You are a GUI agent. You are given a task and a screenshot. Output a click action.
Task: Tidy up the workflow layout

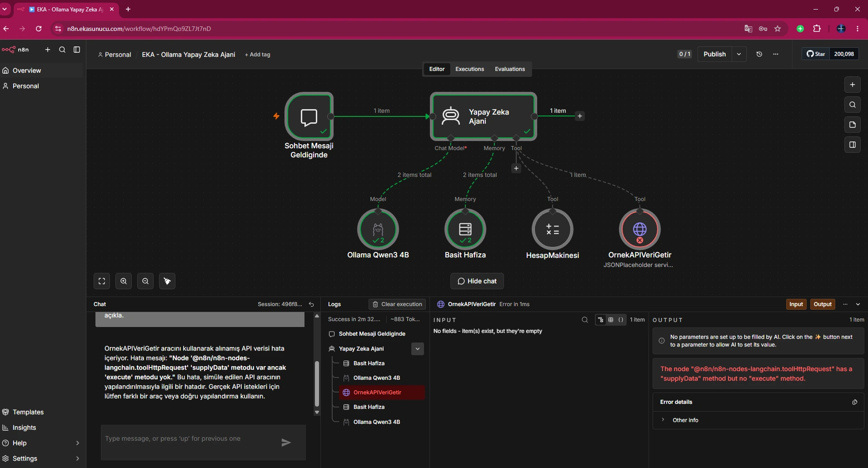coord(167,281)
